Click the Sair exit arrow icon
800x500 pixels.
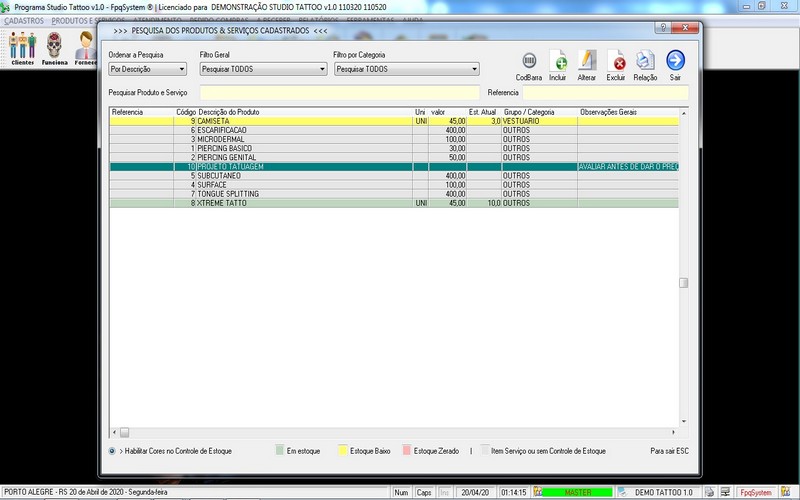(676, 60)
